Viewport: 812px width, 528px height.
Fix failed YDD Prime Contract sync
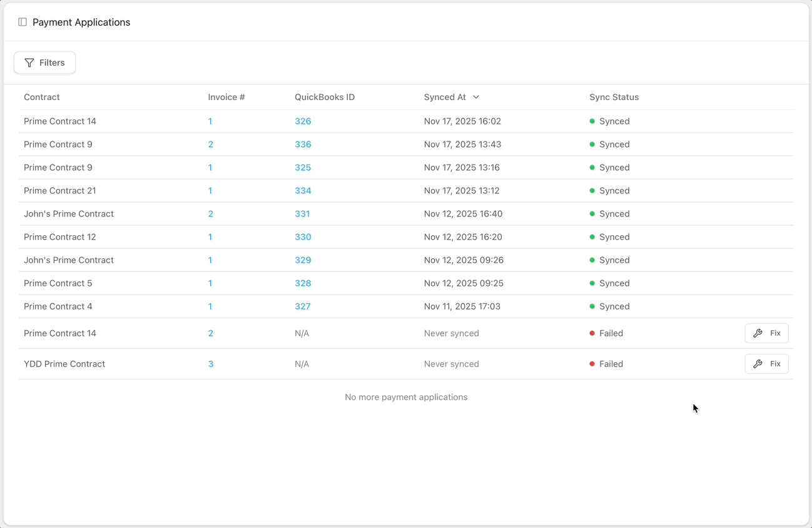click(766, 364)
